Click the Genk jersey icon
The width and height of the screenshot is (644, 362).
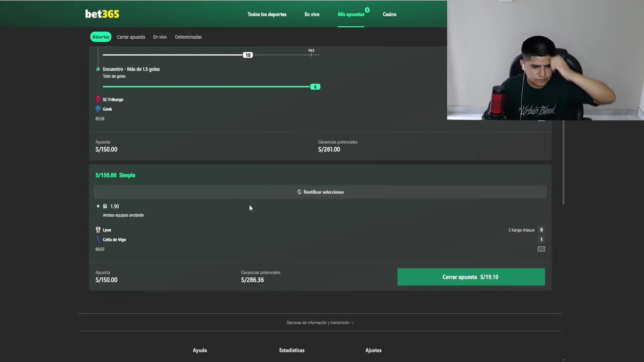tap(98, 109)
